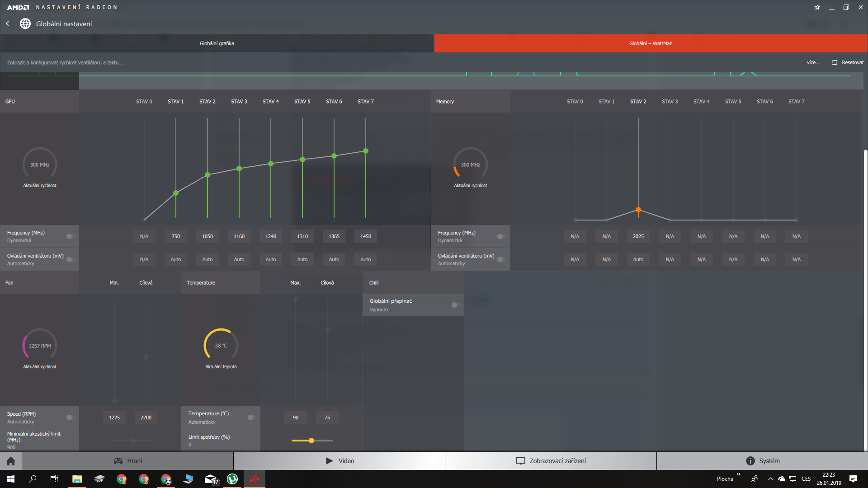Expand the Plocha toolbar chevron
This screenshot has width=868, height=488.
tap(738, 474)
